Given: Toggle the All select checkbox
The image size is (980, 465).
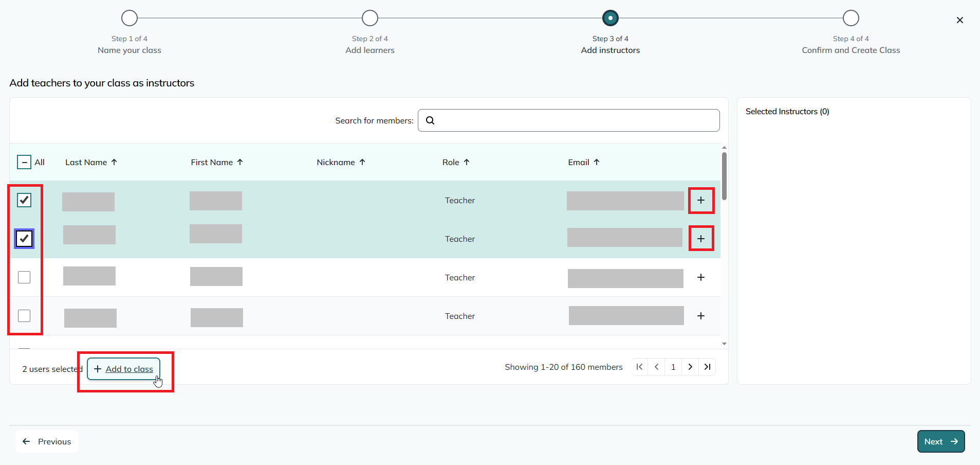Looking at the screenshot, I should tap(24, 162).
